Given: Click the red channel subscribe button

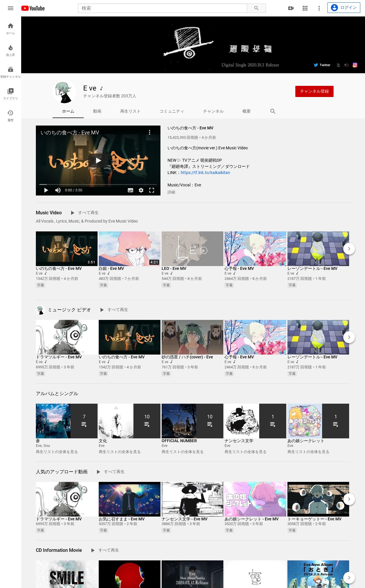Looking at the screenshot, I should [314, 91].
